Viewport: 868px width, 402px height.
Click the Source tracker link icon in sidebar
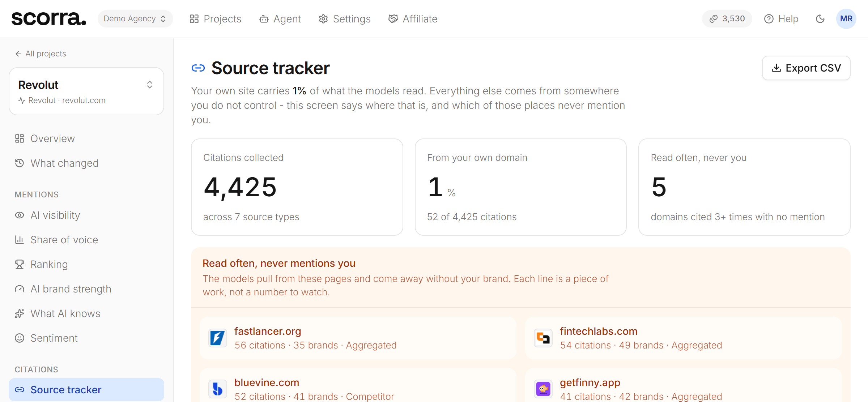coord(20,390)
